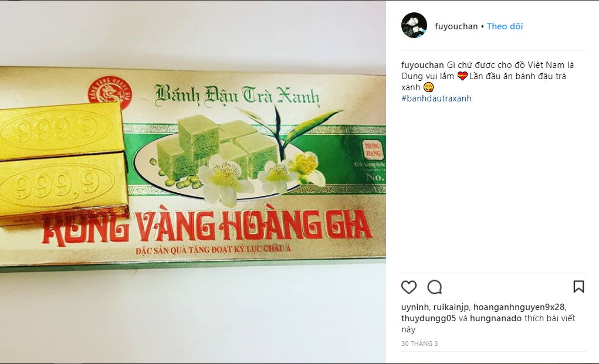The image size is (599, 364).
Task: Click the Theo dõi follow link
Action: (505, 26)
